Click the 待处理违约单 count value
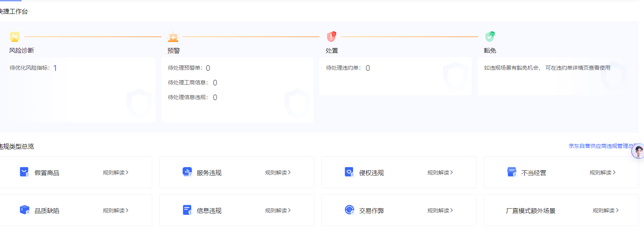 pos(368,68)
